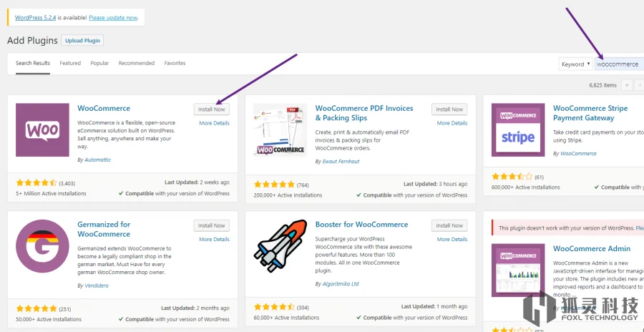This screenshot has width=644, height=332.
Task: Click the PDF Invoices star rating with 764 reviews
Action: click(274, 185)
